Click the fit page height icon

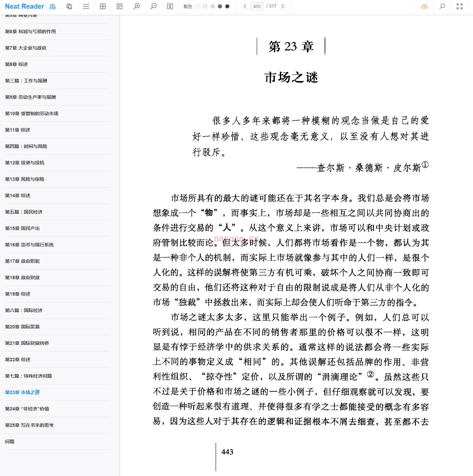tap(170, 6)
